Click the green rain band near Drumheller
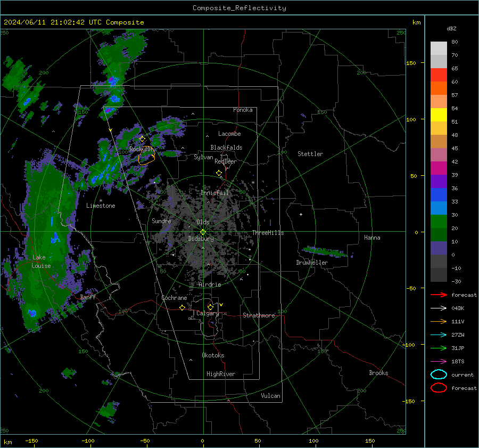This screenshot has height=448, width=479. point(325,251)
